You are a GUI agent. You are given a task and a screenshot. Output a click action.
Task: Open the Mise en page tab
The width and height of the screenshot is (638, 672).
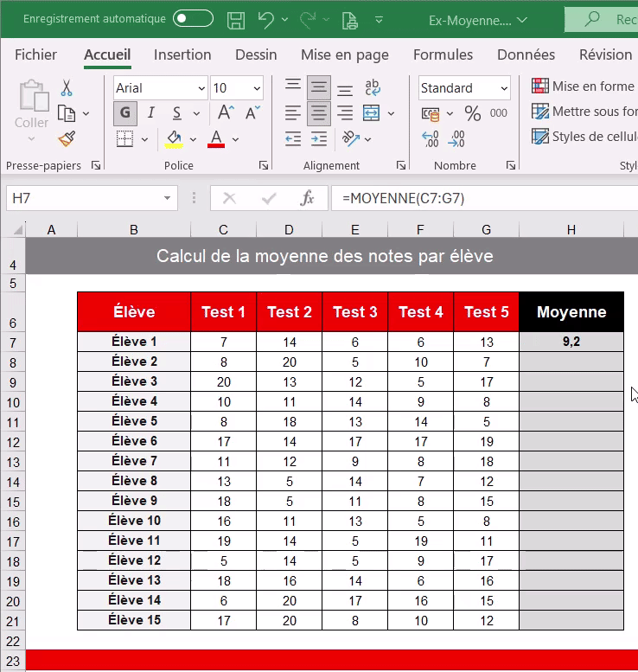pos(344,54)
